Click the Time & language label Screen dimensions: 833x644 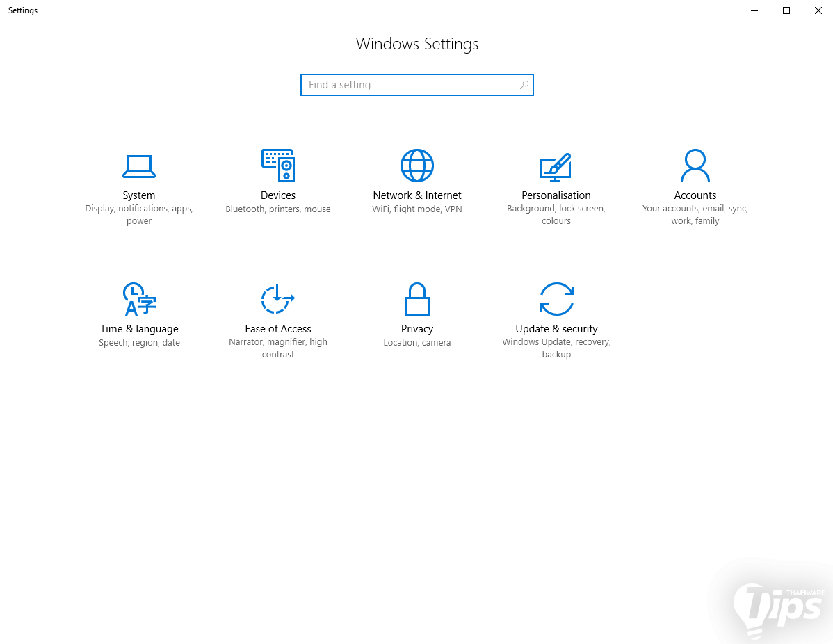[139, 328]
